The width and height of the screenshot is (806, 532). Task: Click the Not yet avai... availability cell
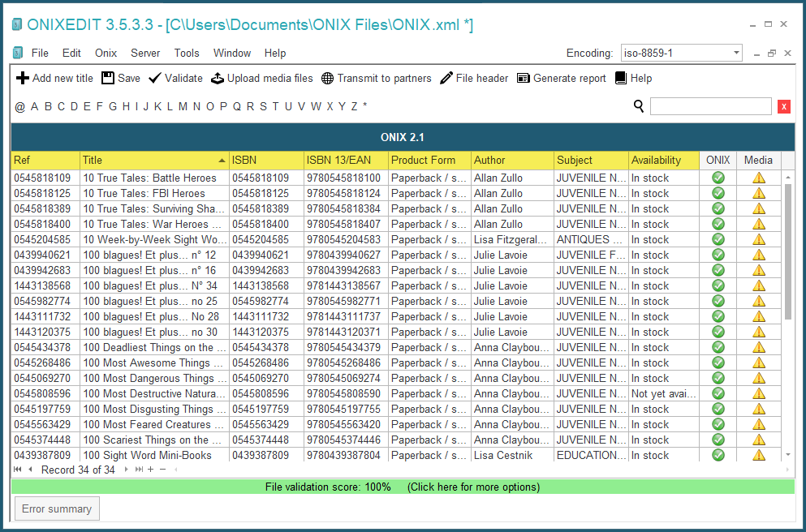click(664, 393)
